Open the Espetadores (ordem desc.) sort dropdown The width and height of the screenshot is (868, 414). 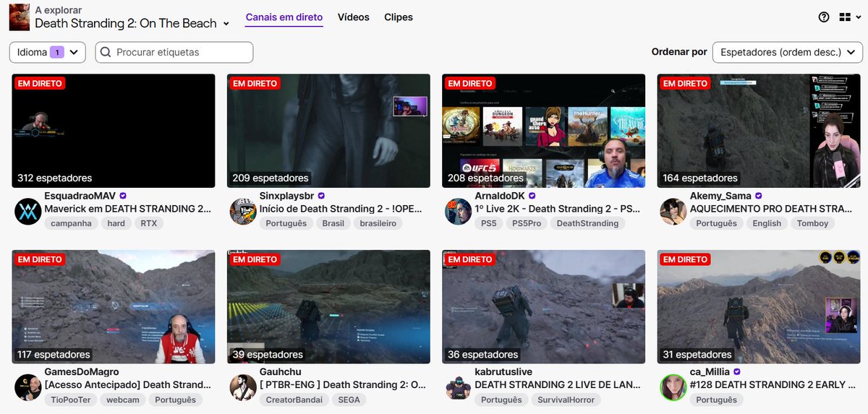coord(788,52)
